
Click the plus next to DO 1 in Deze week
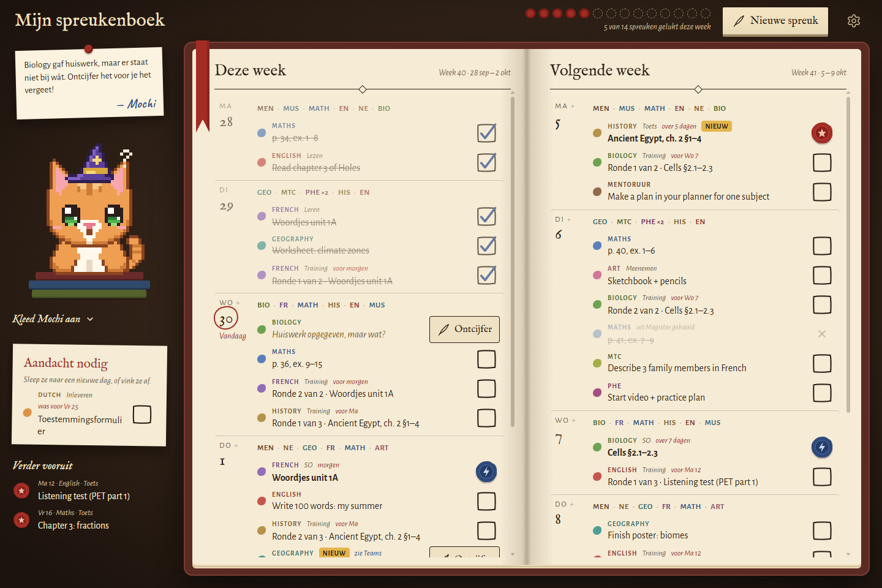click(x=236, y=445)
